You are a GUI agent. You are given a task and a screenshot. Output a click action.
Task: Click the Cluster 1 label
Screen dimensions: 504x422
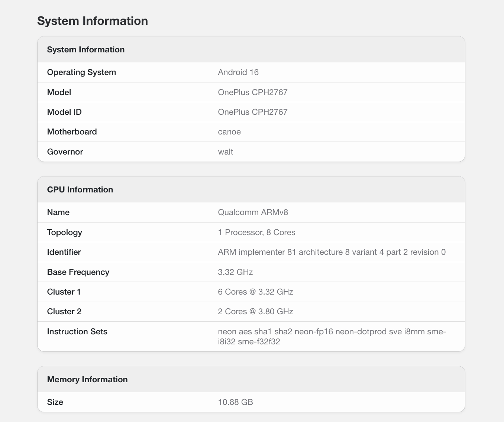pos(64,292)
